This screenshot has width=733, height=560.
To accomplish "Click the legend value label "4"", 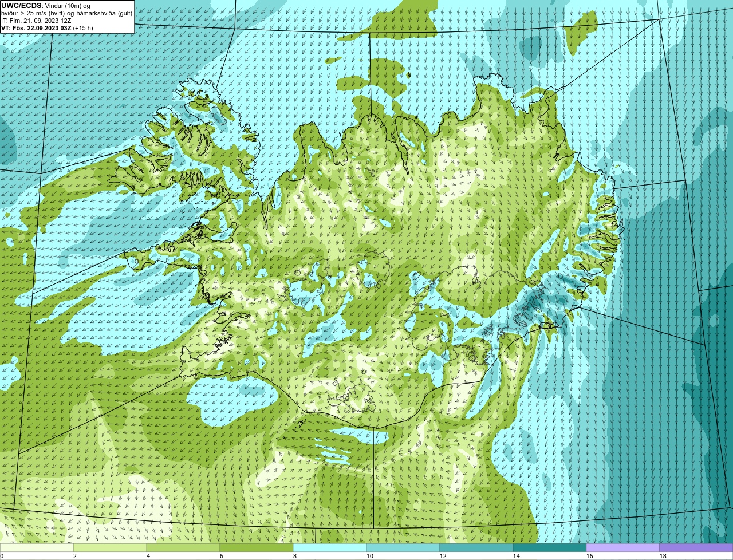I will [148, 556].
